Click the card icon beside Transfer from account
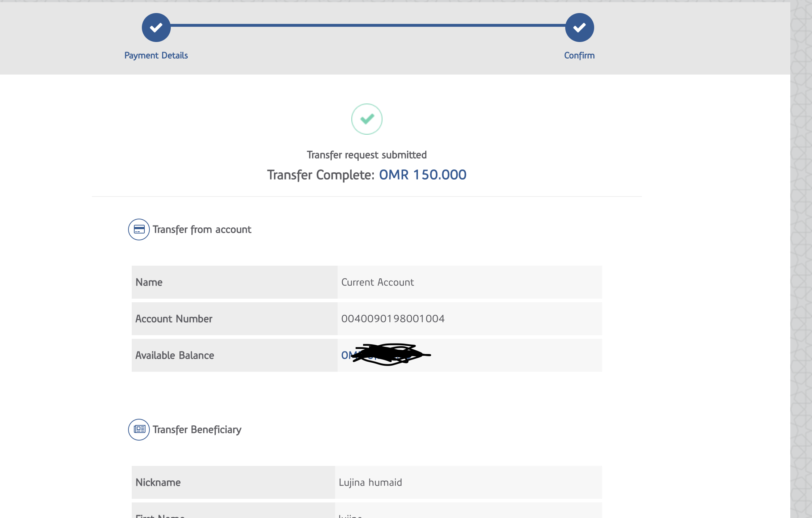 pos(139,229)
